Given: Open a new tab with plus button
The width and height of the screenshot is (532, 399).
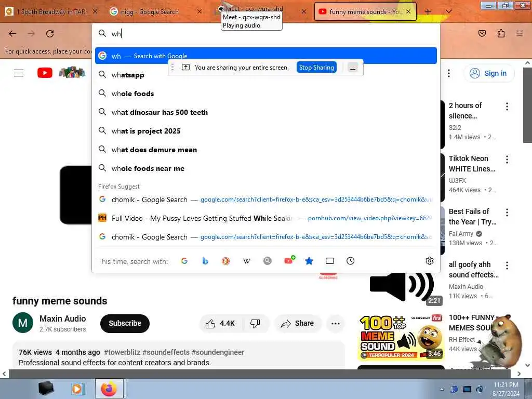Looking at the screenshot, I should click(428, 11).
